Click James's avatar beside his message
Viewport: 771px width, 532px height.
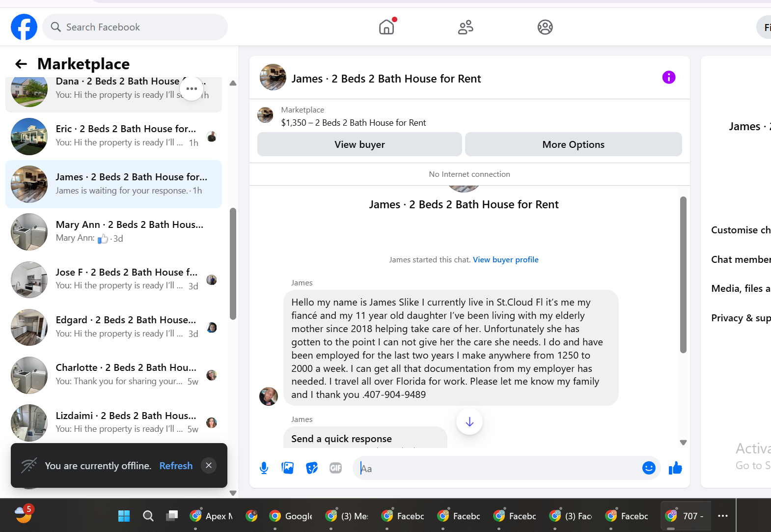pos(269,396)
